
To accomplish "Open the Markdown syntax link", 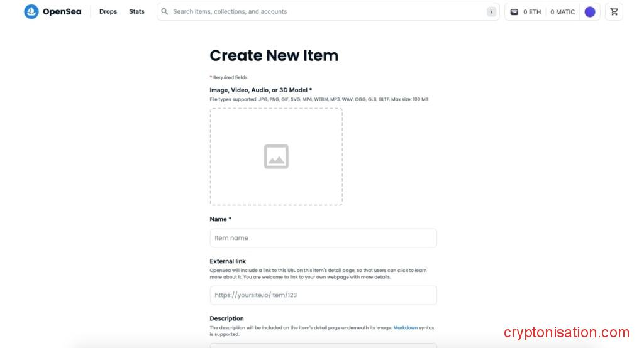I will click(x=406, y=327).
